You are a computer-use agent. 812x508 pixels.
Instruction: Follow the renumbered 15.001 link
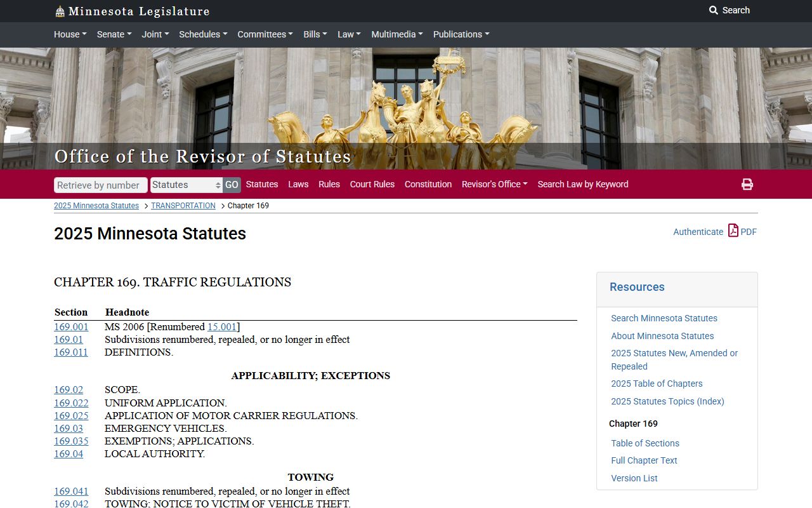(x=222, y=327)
